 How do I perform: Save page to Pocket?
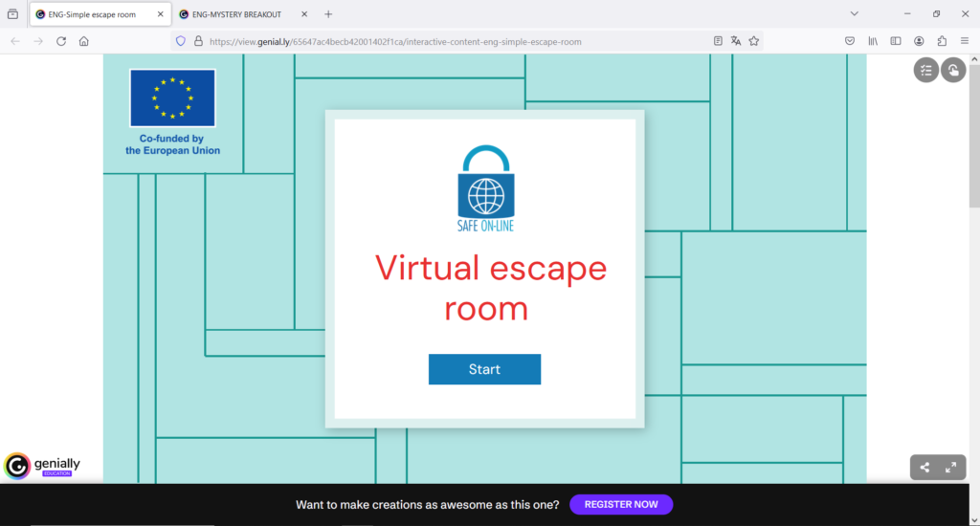click(x=850, y=41)
